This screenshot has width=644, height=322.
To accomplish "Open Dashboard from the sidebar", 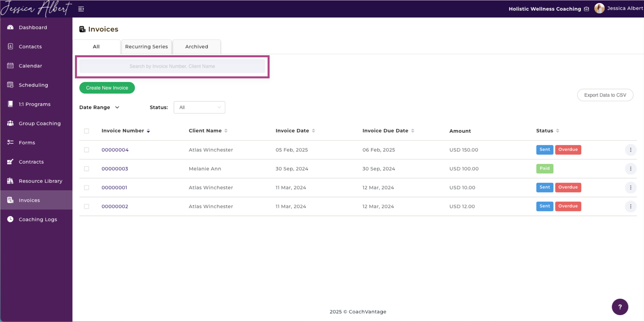I will pos(36,27).
